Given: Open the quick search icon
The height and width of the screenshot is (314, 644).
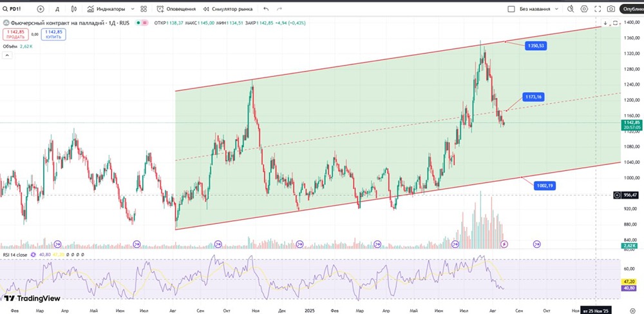Looking at the screenshot, I should coord(571,8).
